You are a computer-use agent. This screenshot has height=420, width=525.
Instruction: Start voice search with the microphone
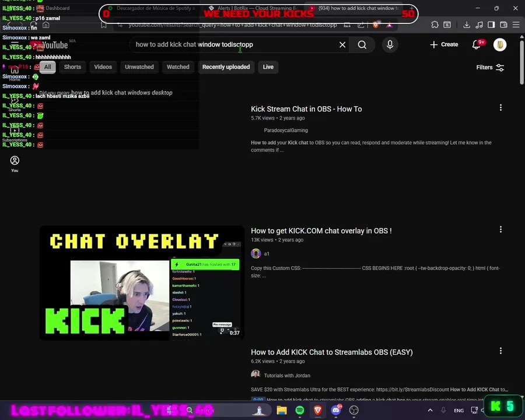pos(390,44)
